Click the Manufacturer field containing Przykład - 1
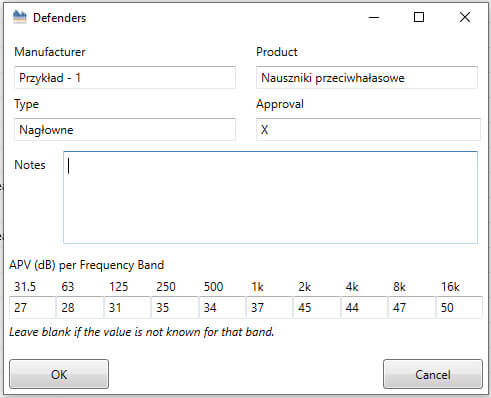 [x=125, y=78]
